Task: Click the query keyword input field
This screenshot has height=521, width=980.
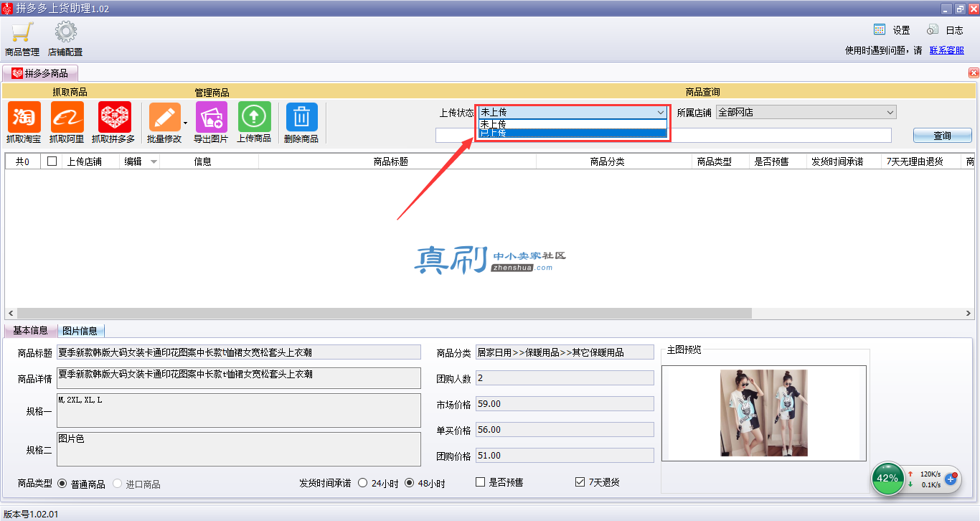Action: 664,136
